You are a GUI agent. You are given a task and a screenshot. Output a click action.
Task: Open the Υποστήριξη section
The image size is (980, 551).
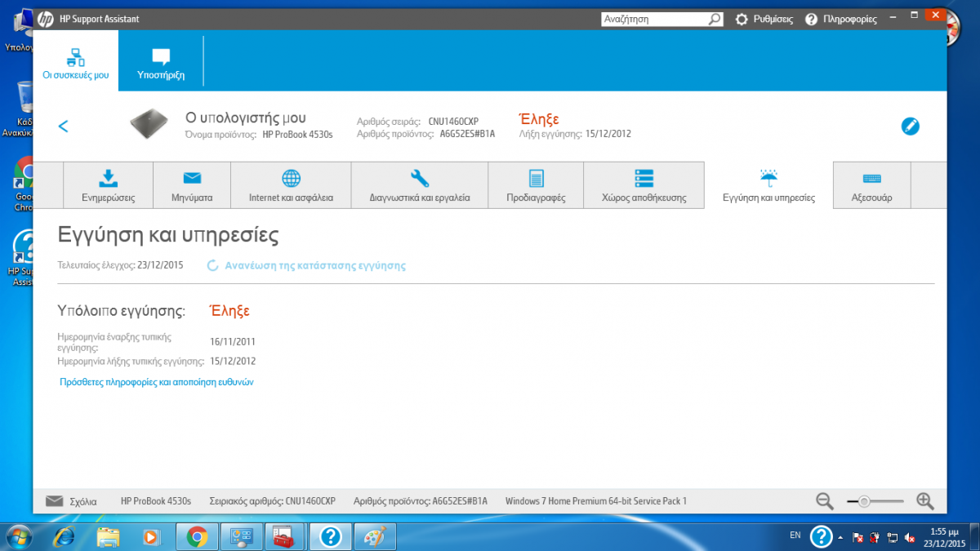(x=161, y=61)
